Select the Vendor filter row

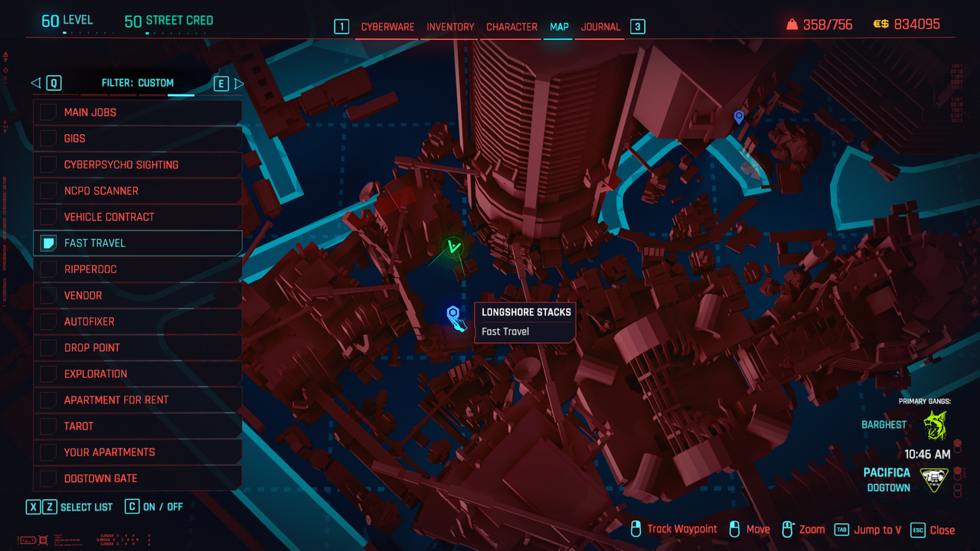pyautogui.click(x=138, y=295)
